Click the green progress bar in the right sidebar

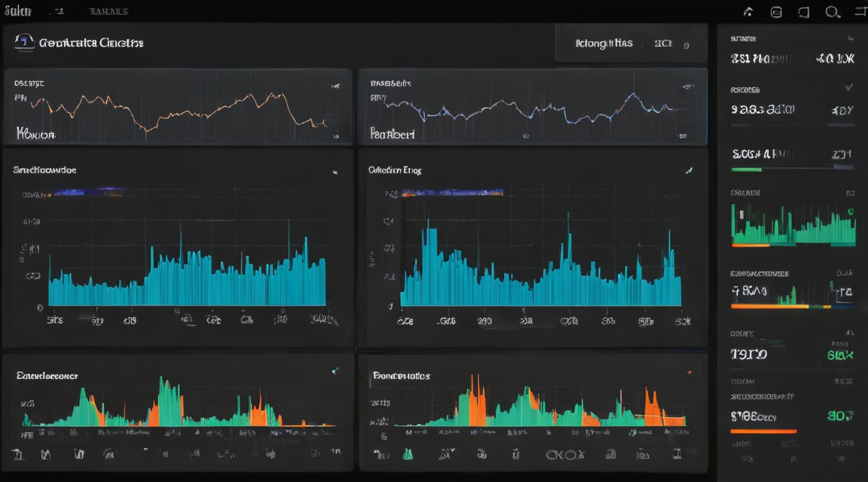(746, 169)
